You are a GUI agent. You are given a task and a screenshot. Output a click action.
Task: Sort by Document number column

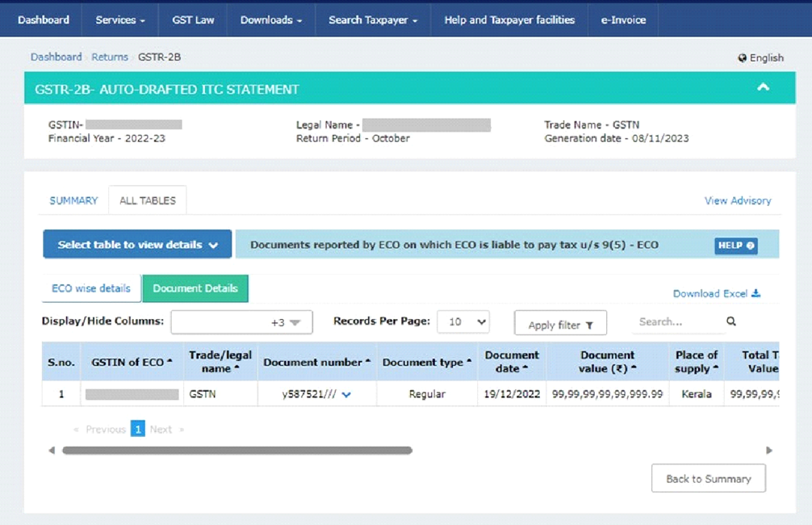point(316,363)
